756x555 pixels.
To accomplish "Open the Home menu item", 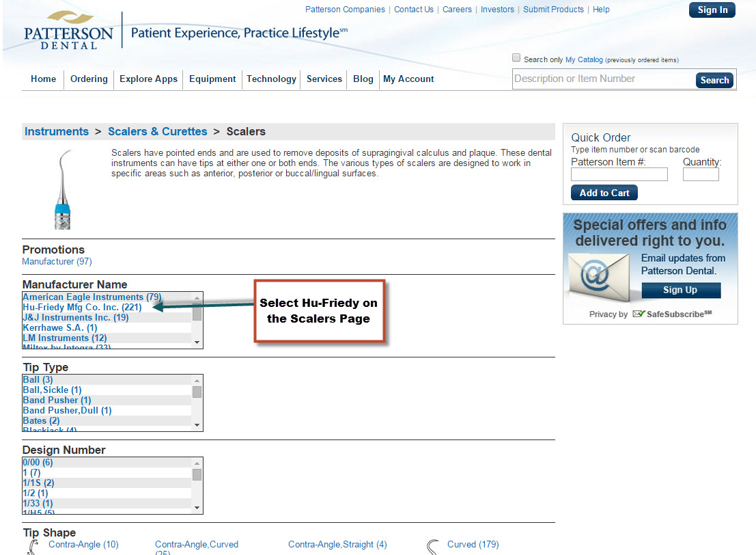I will coord(44,79).
